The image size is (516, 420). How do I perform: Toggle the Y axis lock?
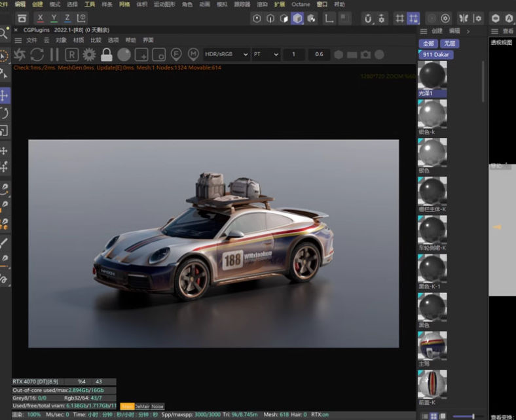[x=54, y=18]
